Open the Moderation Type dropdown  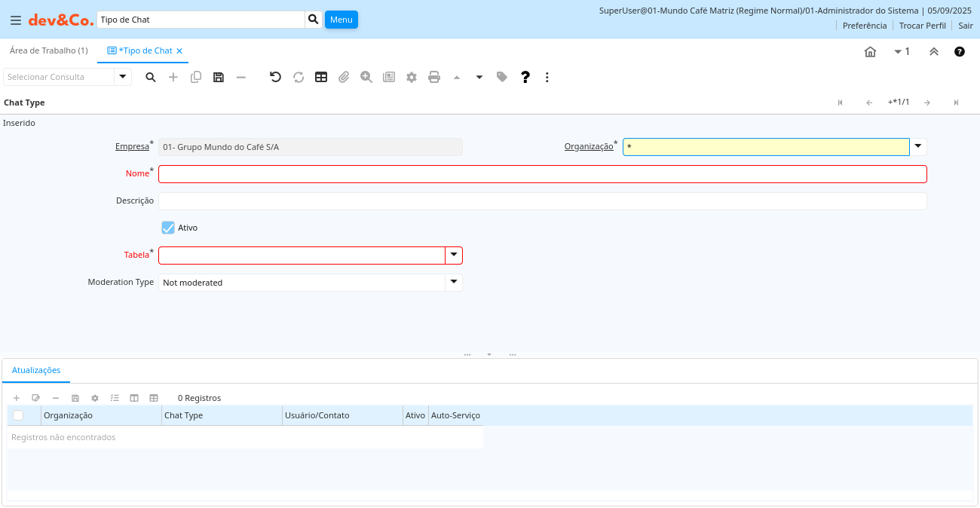454,282
